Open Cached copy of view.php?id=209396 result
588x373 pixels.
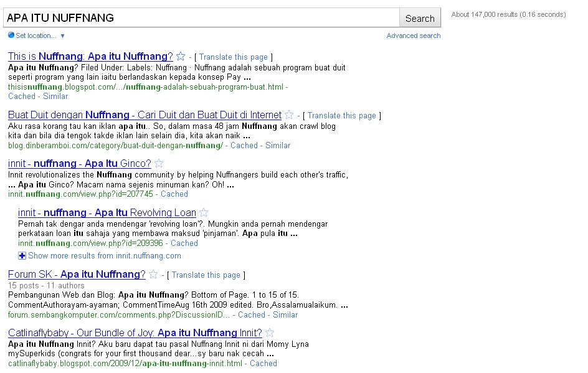tap(184, 243)
